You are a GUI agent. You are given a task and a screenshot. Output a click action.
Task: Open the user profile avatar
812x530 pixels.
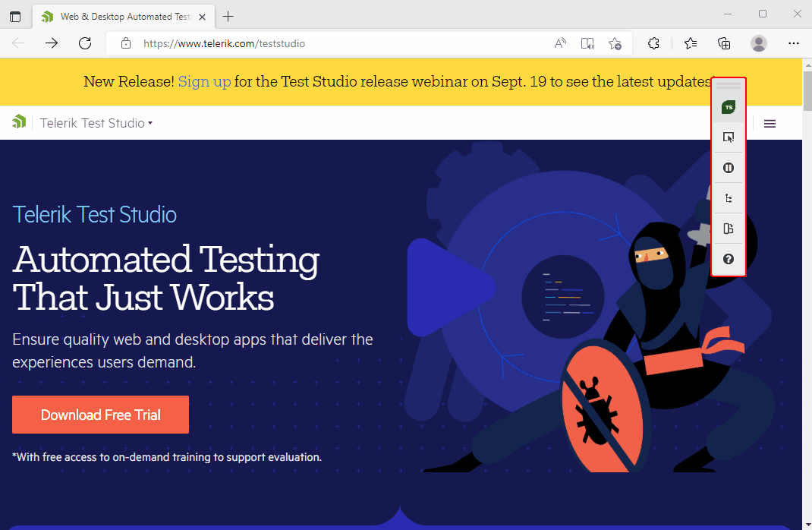[759, 43]
